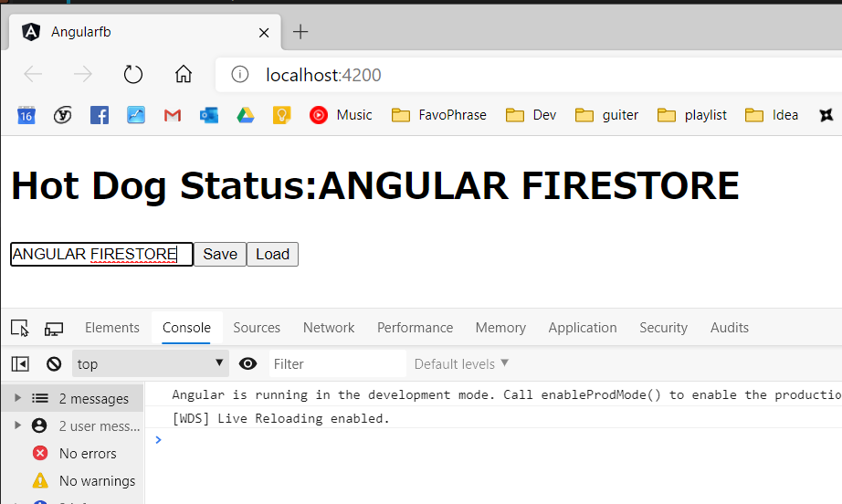
Task: Expand the 2 user messages group
Action: pos(17,425)
